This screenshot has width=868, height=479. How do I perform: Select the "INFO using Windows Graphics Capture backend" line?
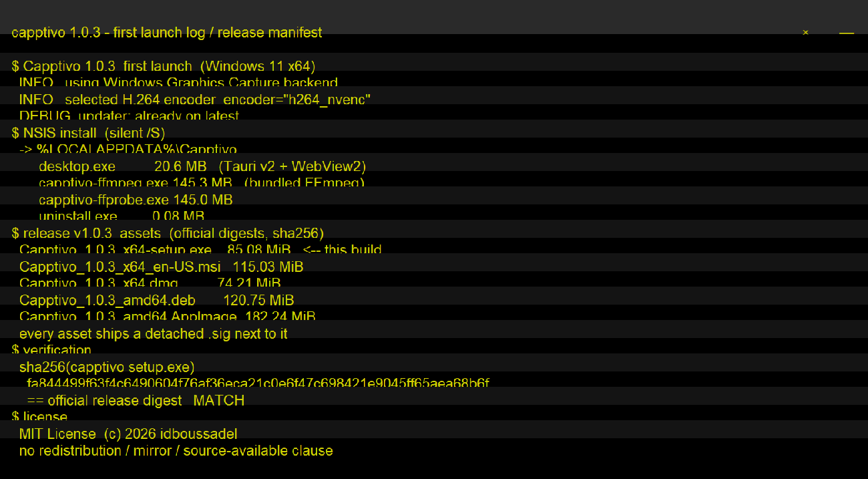[178, 83]
